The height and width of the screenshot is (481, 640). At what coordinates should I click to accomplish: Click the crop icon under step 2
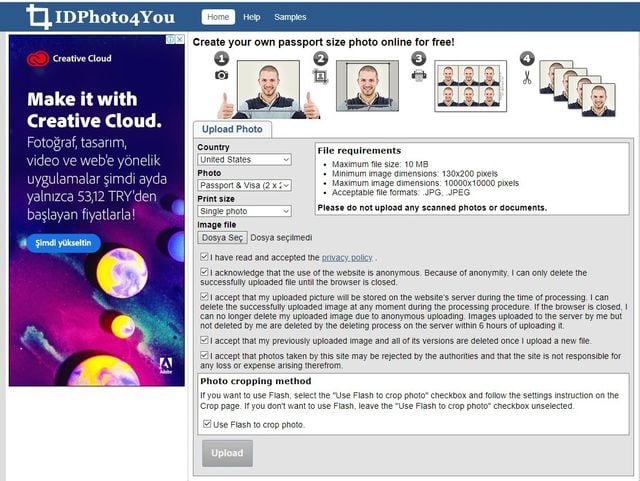(320, 76)
